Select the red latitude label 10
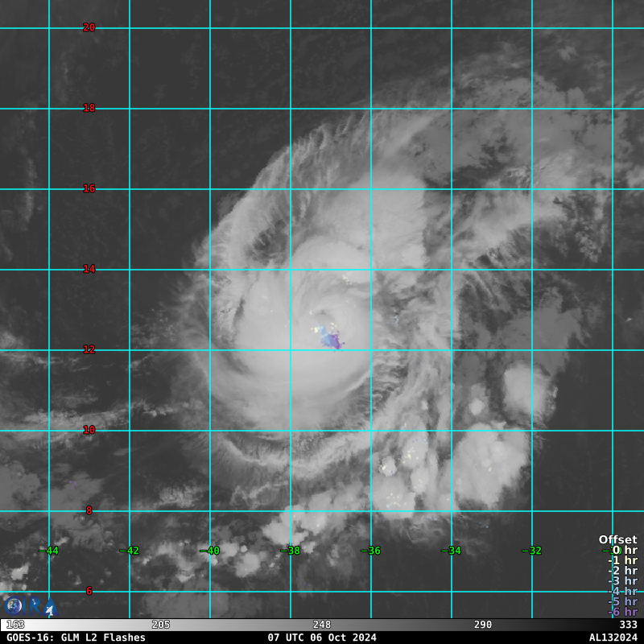The image size is (644, 644). (x=89, y=430)
